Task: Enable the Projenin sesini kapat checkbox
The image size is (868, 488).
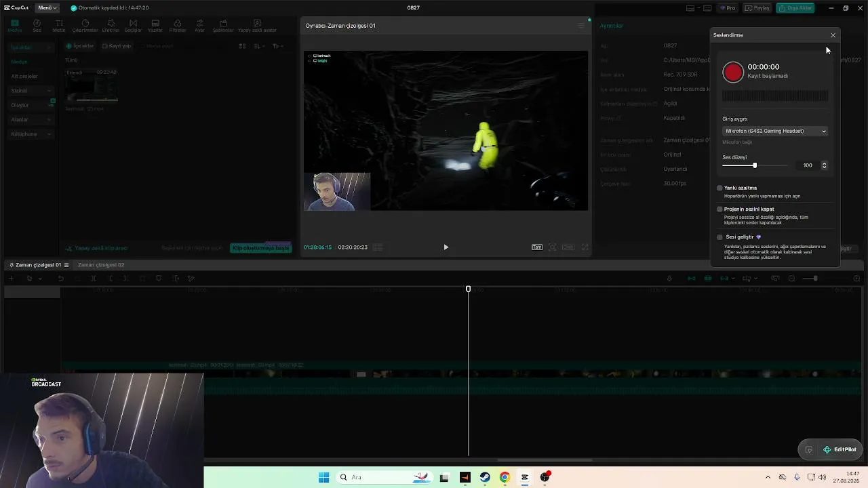Action: [x=719, y=209]
